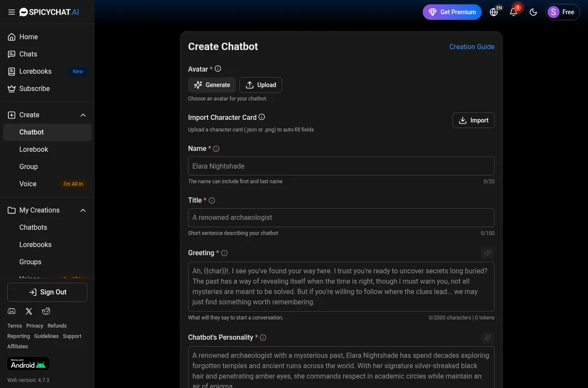Click the Import Character Card info icon

[262, 117]
